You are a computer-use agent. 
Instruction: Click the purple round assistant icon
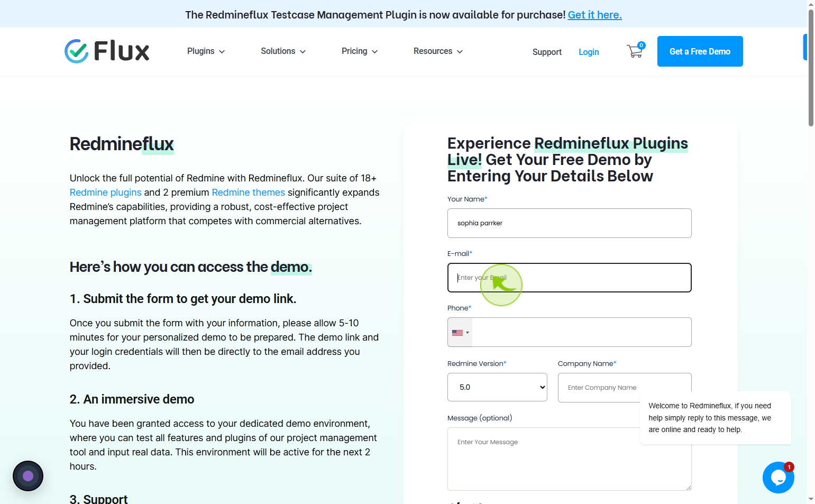pyautogui.click(x=28, y=476)
